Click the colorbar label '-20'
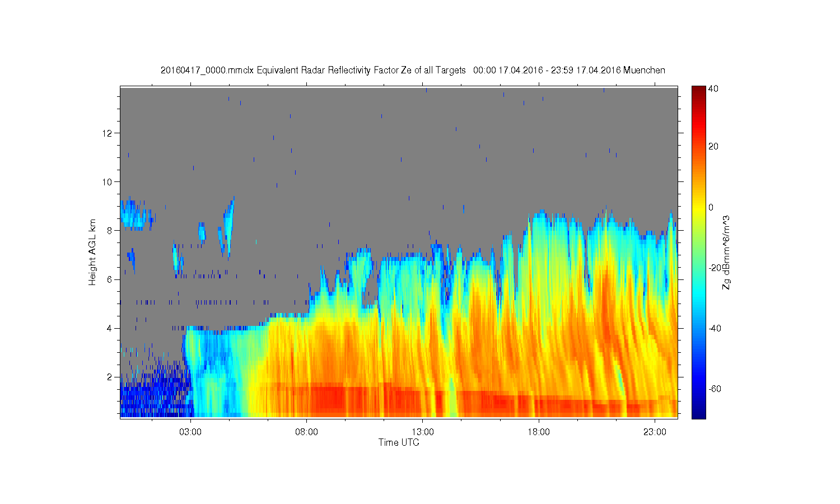The width and height of the screenshot is (840, 504). (x=715, y=268)
